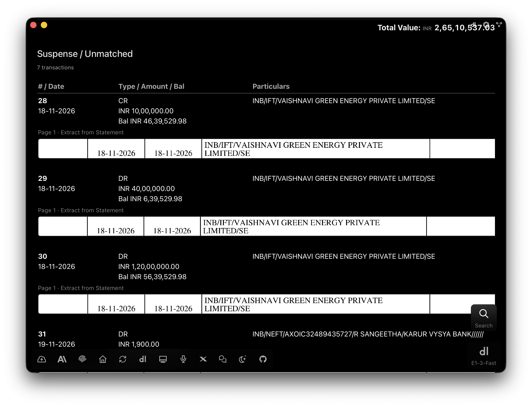Click the 'dl' logo icon in bottom toolbar
Image resolution: width=532 pixels, height=407 pixels.
(x=143, y=359)
